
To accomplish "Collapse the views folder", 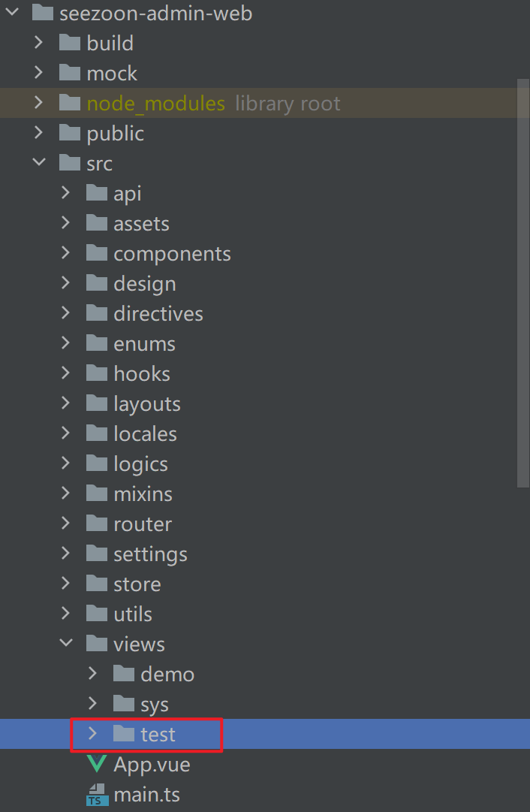I will click(66, 644).
